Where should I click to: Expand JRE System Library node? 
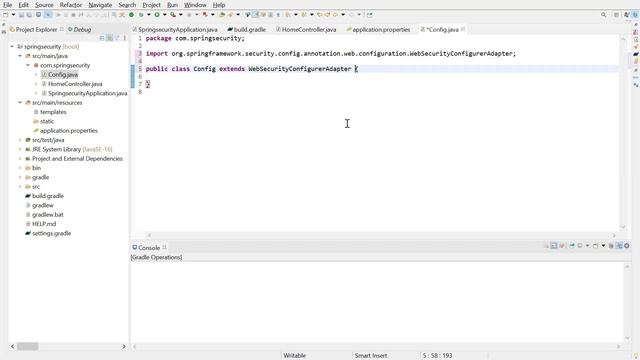coord(20,149)
